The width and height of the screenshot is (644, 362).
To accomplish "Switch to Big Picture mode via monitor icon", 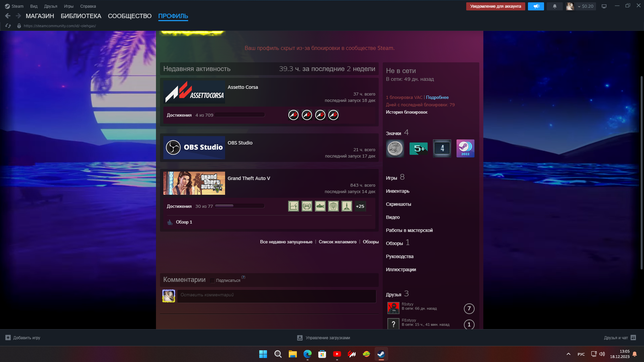I will pos(604,6).
